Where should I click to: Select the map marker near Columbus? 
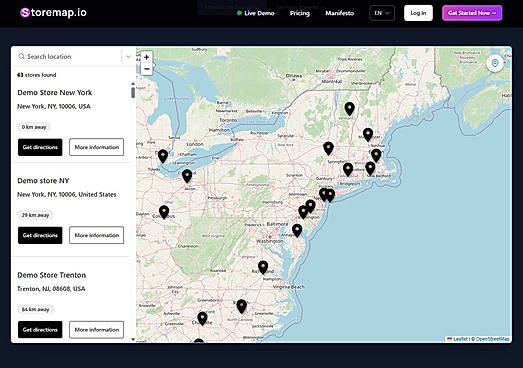(164, 212)
